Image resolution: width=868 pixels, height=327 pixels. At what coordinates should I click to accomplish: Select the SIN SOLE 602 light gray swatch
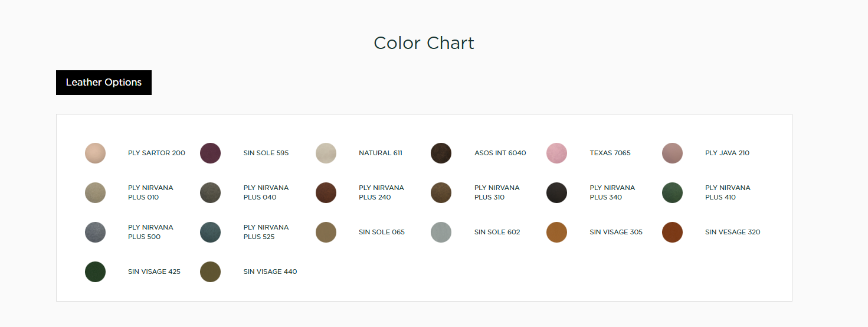tap(441, 232)
